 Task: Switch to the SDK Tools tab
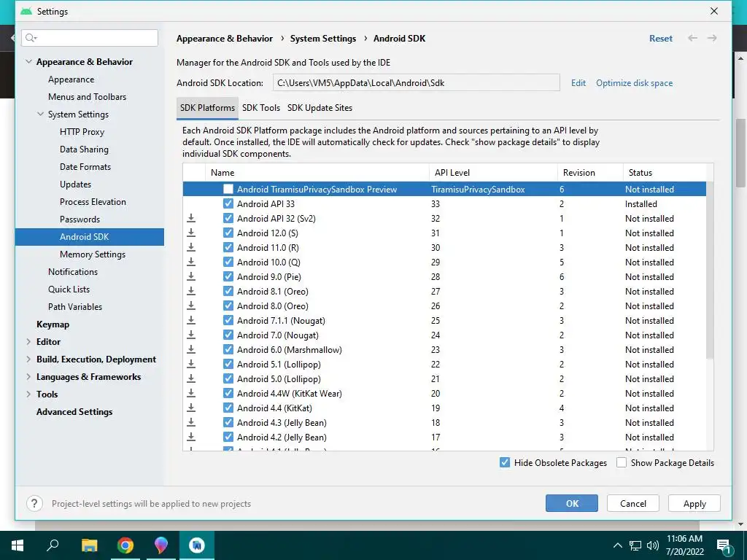click(261, 108)
